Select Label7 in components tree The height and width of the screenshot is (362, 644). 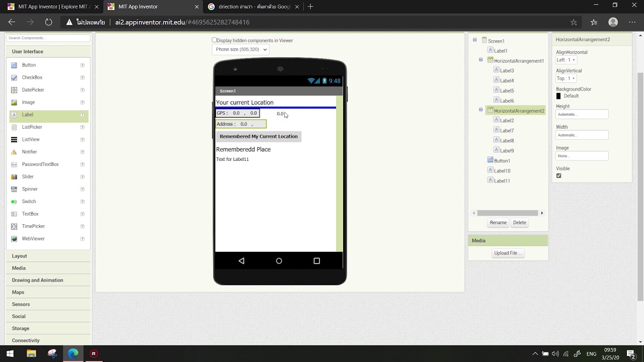click(507, 131)
